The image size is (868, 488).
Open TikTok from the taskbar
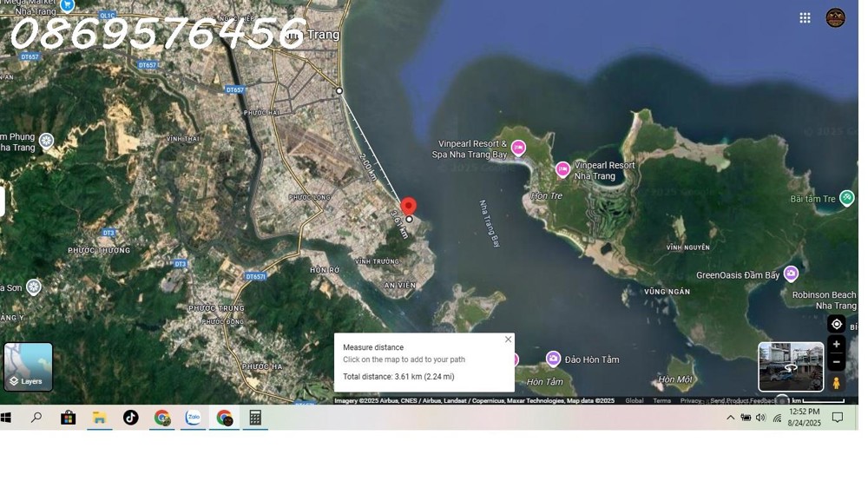coord(131,418)
